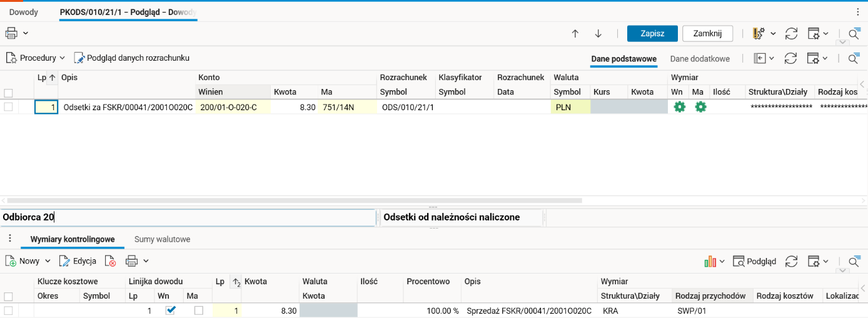Delete the selected controlling dimension row
The height and width of the screenshot is (330, 868).
click(111, 261)
